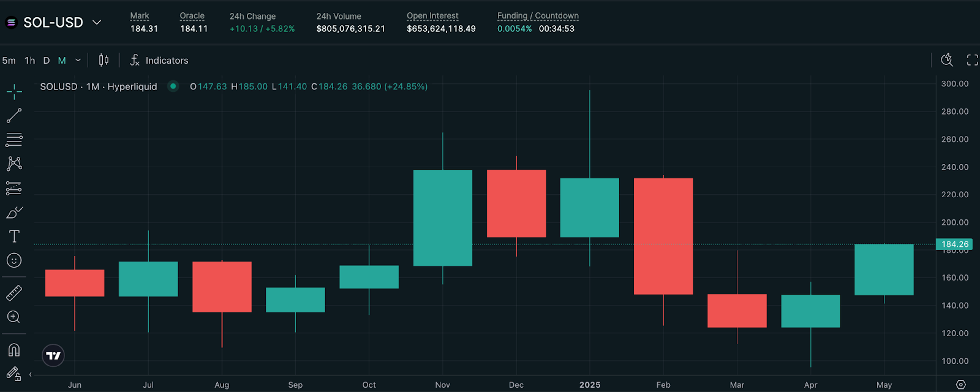Screen dimensions: 980x392
Task: Toggle magnet mode for drawings
Action: point(14,350)
